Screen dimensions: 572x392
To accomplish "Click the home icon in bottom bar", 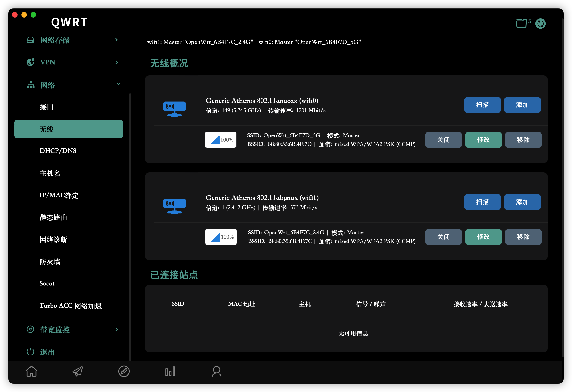I will pyautogui.click(x=31, y=371).
